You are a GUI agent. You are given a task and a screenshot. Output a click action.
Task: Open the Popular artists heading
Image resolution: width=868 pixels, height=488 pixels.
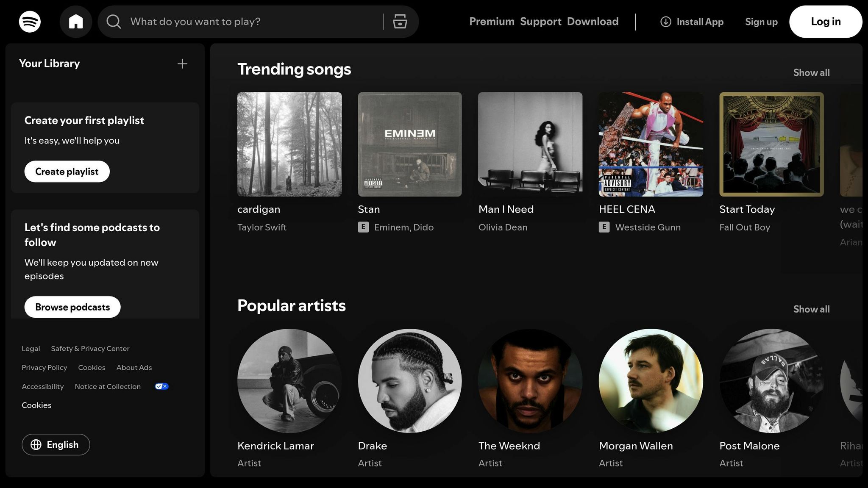click(x=292, y=305)
